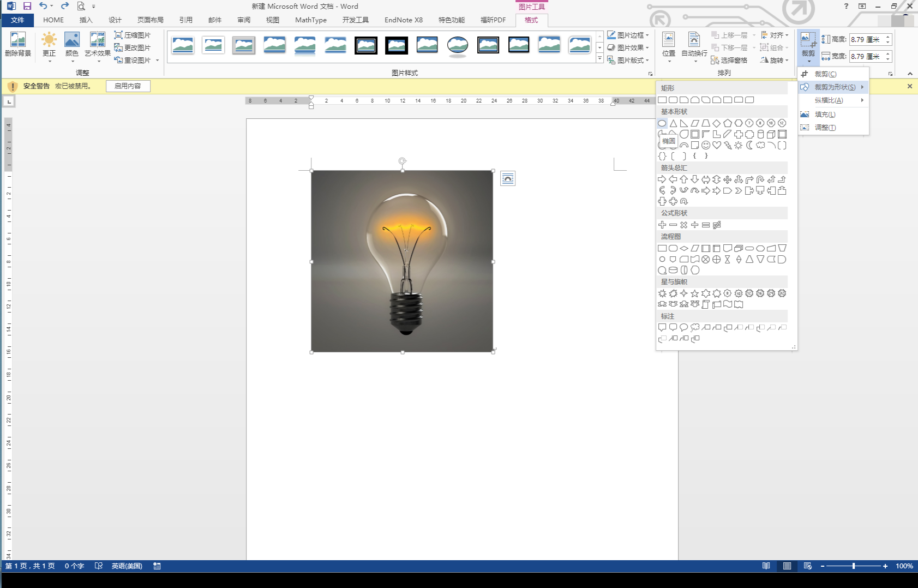This screenshot has width=918, height=588.
Task: Apply the black thick frame picture style
Action: 397,45
